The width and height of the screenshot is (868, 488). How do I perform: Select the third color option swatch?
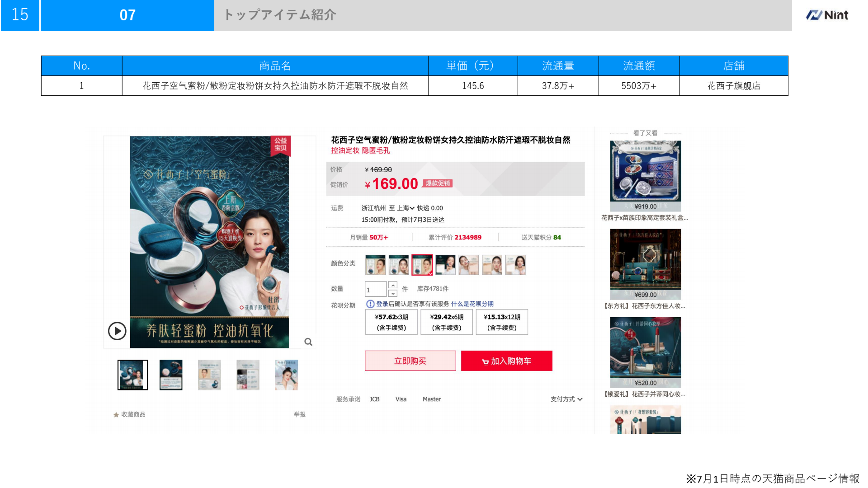[422, 265]
